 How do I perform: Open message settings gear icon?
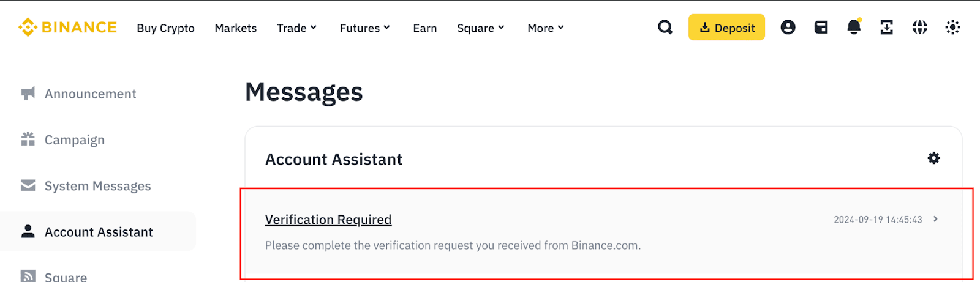coord(933,158)
